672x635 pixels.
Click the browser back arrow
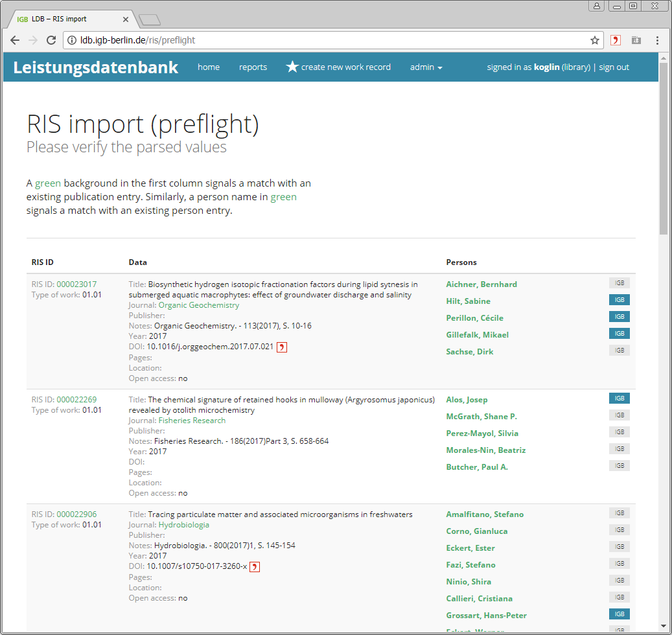point(15,40)
